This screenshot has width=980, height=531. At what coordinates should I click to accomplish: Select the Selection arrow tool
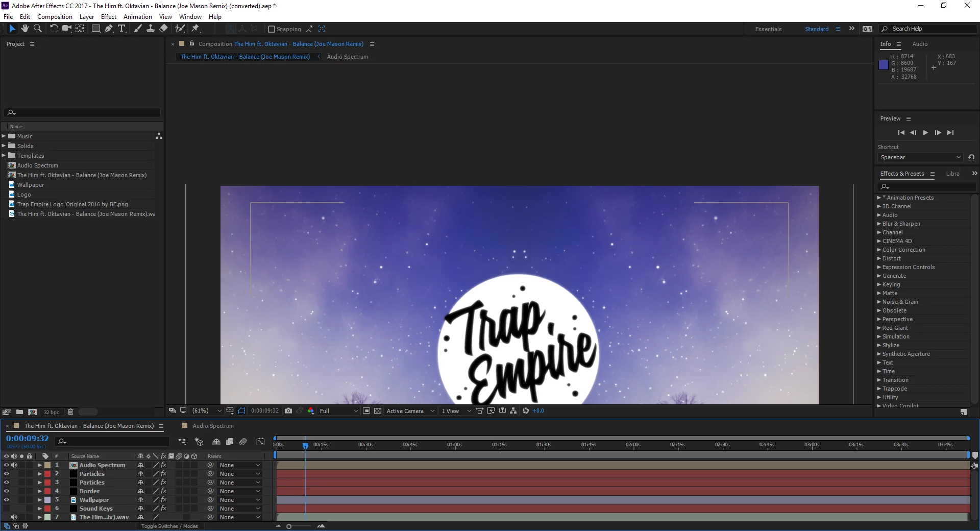[12, 29]
